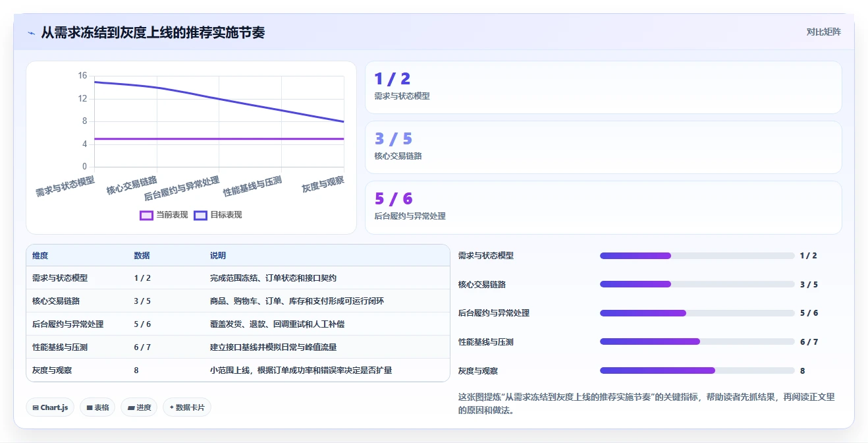The image size is (868, 443).
Task: Select the 后台履约与异常处理 table row name
Action: (x=68, y=324)
